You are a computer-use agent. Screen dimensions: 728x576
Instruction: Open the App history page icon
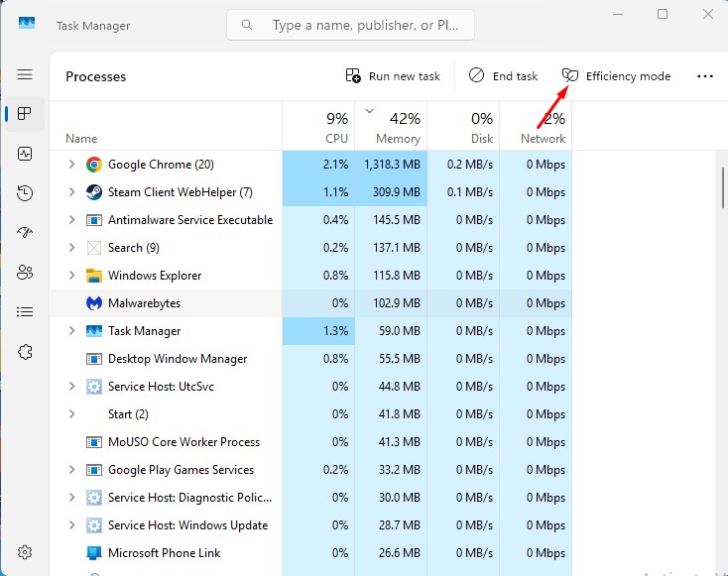[25, 193]
